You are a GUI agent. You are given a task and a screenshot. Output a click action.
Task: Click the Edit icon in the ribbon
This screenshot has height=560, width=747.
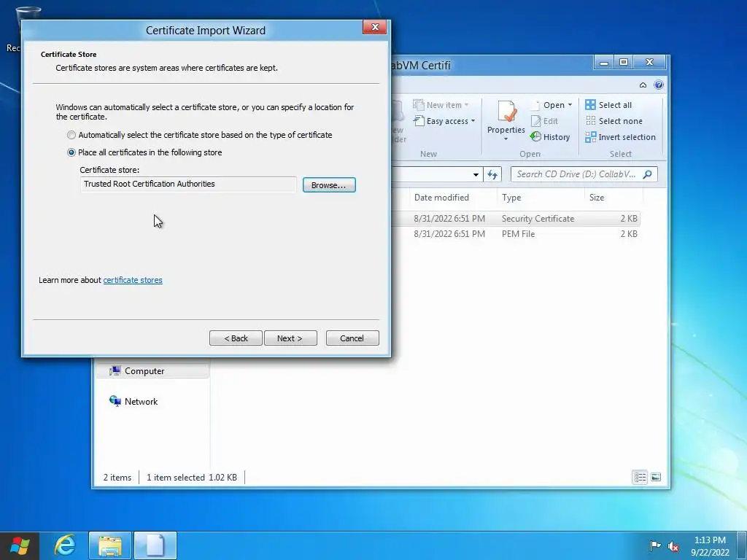[x=535, y=121]
